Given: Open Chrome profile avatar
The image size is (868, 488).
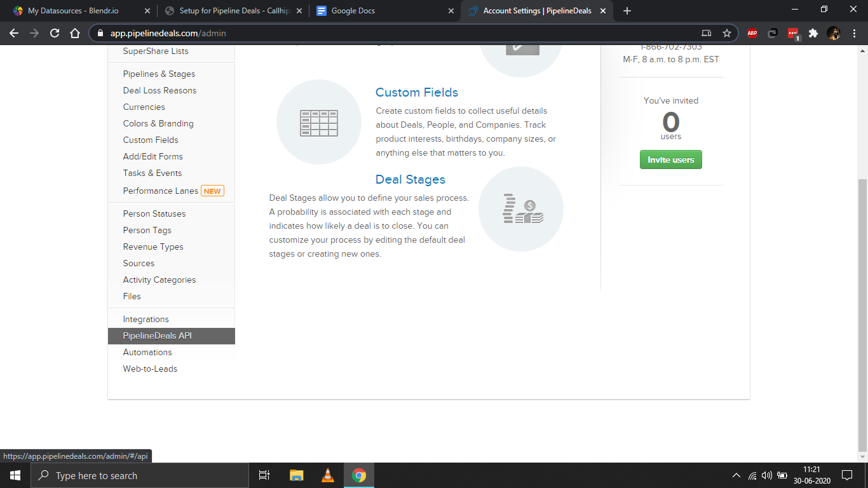Looking at the screenshot, I should click(834, 33).
